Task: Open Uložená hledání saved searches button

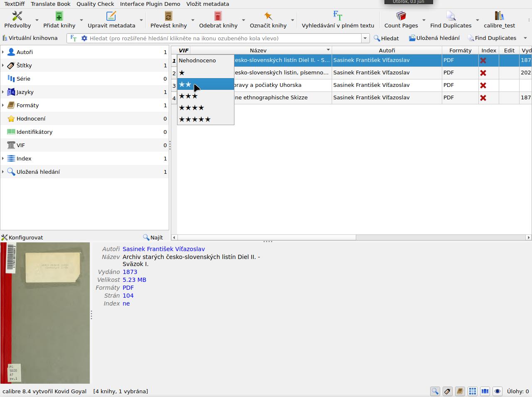Action: coord(434,38)
